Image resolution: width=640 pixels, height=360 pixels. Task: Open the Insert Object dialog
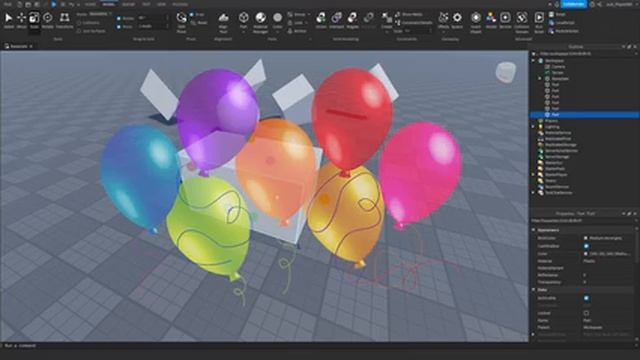476,22
